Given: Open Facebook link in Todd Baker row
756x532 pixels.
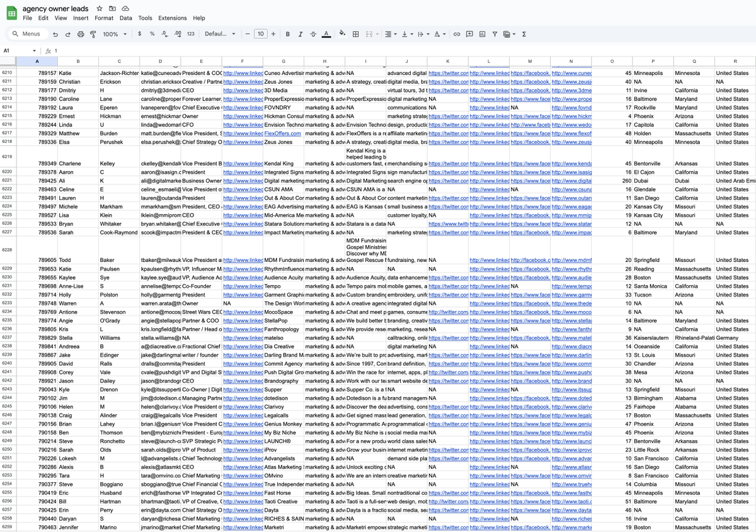Looking at the screenshot, I should (x=530, y=260).
